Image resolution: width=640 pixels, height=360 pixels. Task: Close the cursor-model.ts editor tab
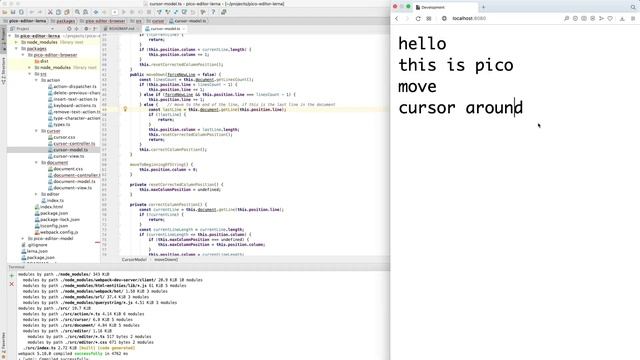(184, 29)
